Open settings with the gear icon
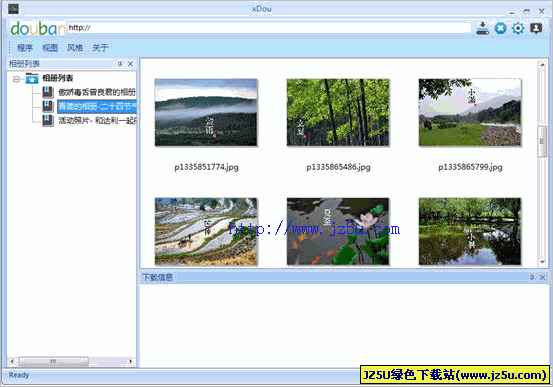 [518, 28]
